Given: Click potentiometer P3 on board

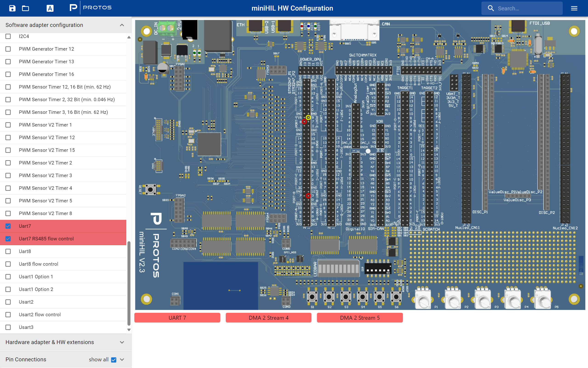Looking at the screenshot, I should 483,299.
